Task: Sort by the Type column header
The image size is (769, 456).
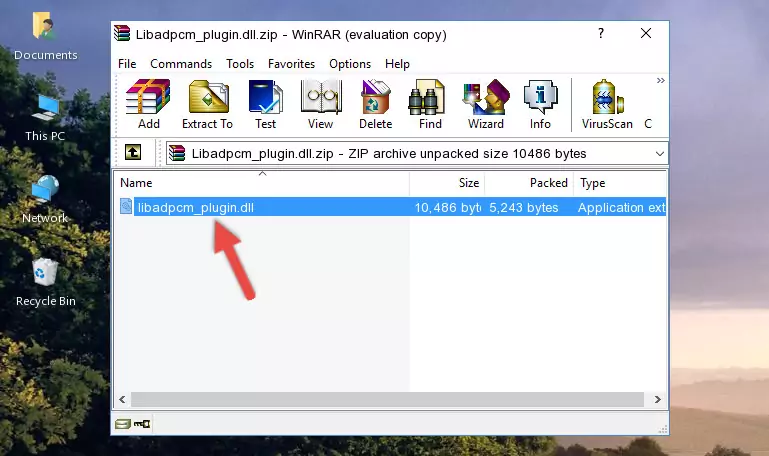Action: (620, 183)
